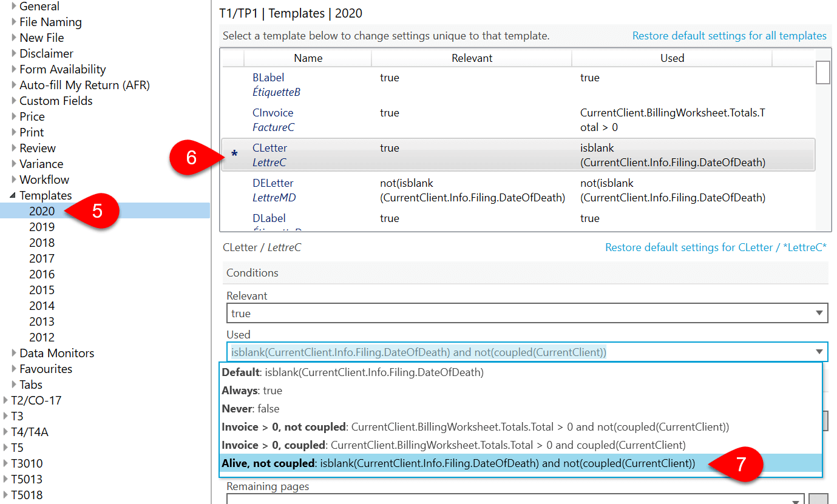Screen dimensions: 837x504
Task: Choose the Default option in Used list
Action: click(x=521, y=372)
